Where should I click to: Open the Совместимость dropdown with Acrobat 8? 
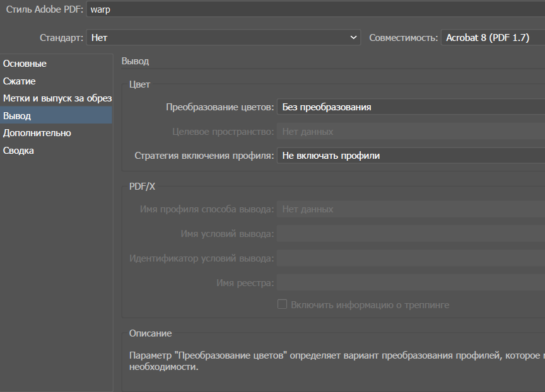click(x=492, y=38)
